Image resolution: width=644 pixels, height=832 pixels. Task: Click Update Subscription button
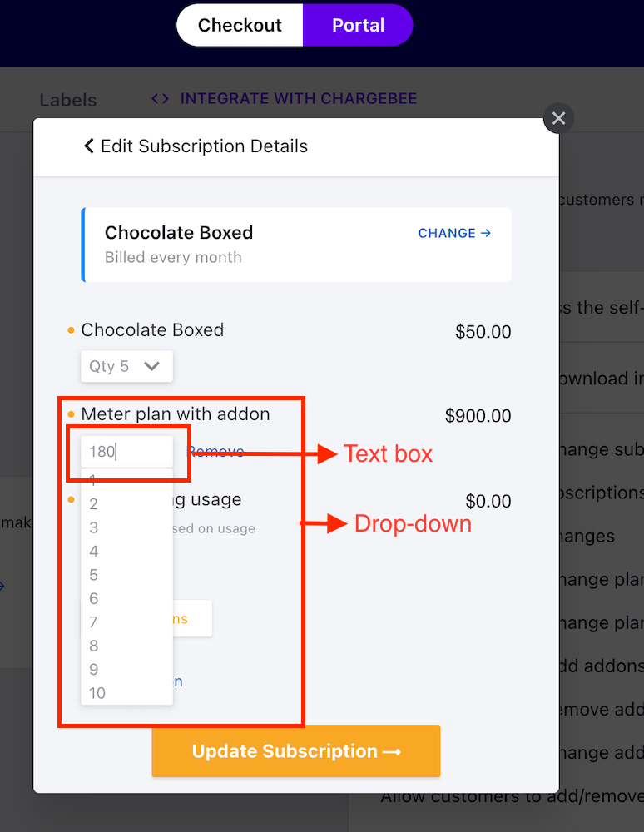click(296, 750)
